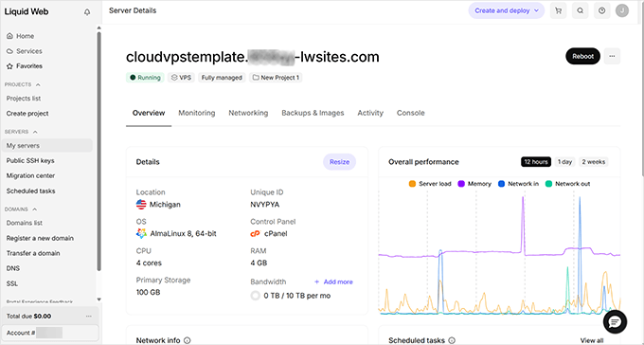Go to the Activity tab
644x345 pixels.
[370, 113]
